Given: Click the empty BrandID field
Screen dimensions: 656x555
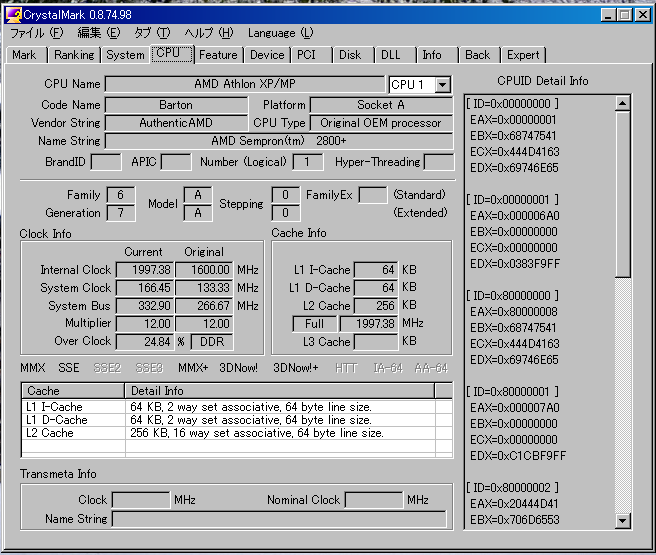Looking at the screenshot, I should tap(106, 162).
